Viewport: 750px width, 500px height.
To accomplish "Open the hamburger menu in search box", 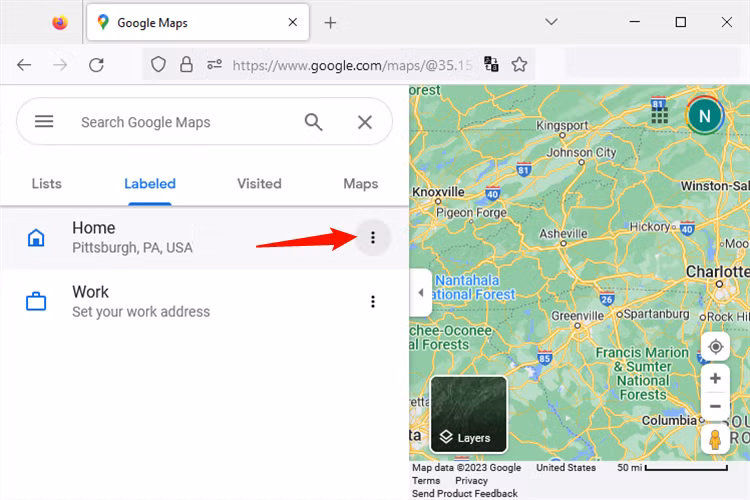I will tap(44, 122).
